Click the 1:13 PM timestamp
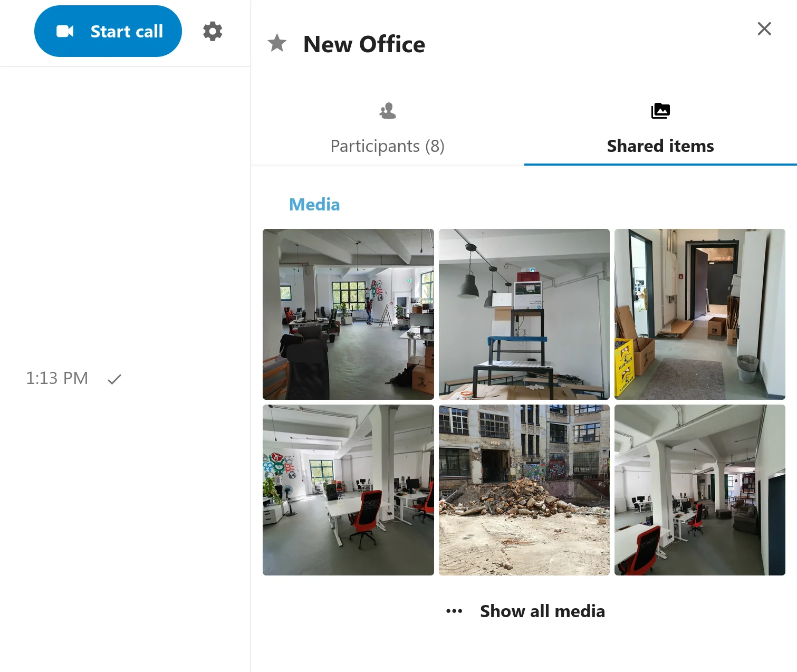Screen dimensions: 797x672 (57, 378)
